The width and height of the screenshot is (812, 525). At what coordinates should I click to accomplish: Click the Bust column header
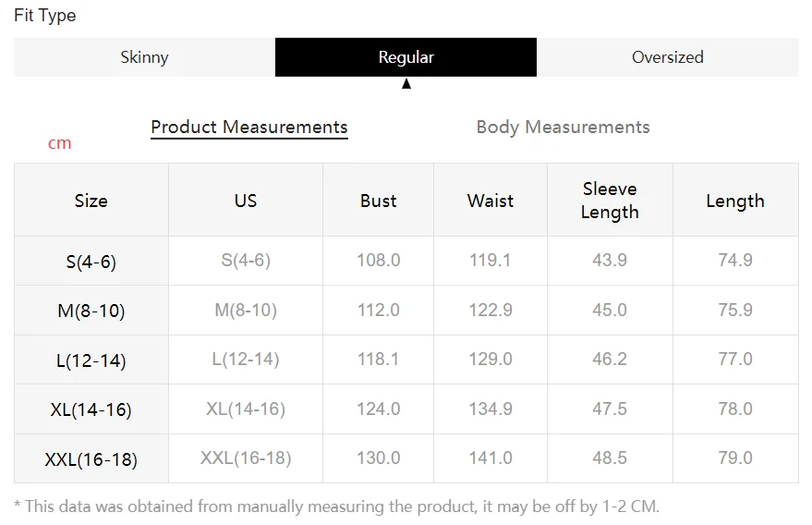click(x=379, y=201)
